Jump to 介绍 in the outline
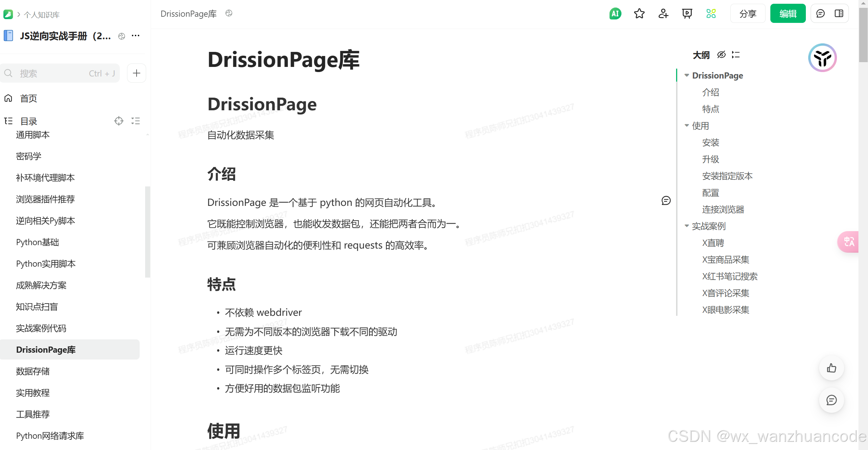Image resolution: width=868 pixels, height=450 pixels. pos(711,92)
